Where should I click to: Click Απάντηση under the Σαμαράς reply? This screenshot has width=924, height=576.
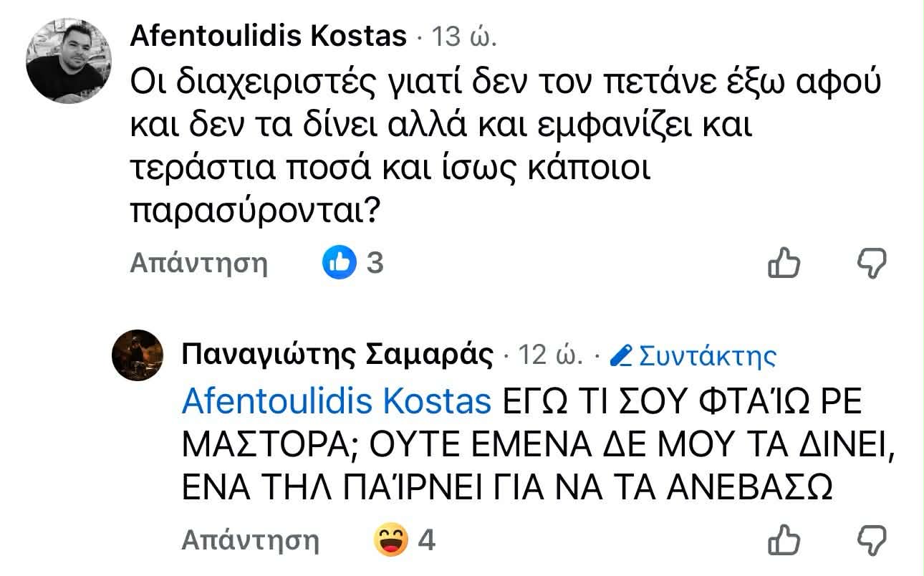point(250,539)
